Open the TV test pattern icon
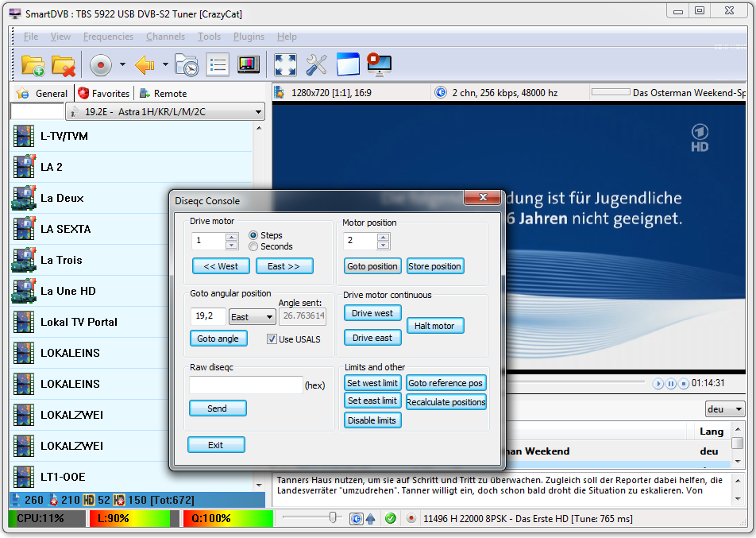 click(x=249, y=64)
